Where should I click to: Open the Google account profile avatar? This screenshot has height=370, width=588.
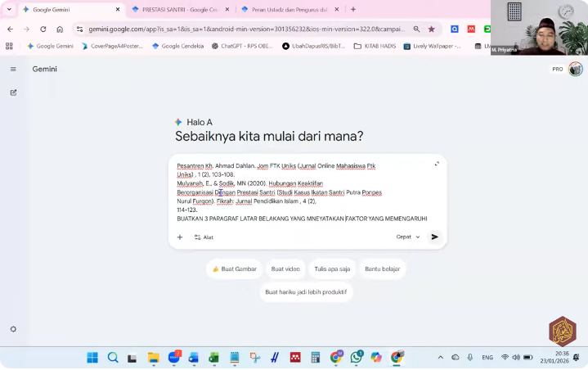(x=576, y=70)
